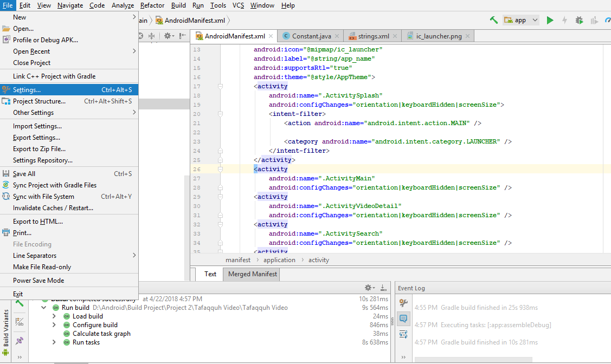The image size is (611, 364).
Task: Choose Export to Zip File...
Action: [69, 149]
